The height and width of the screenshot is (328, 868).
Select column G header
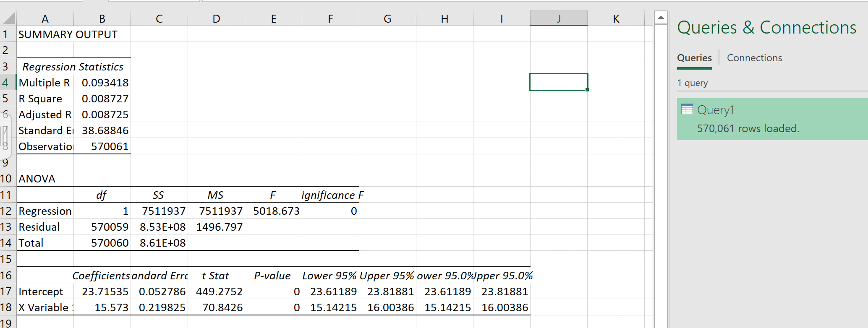tap(388, 18)
